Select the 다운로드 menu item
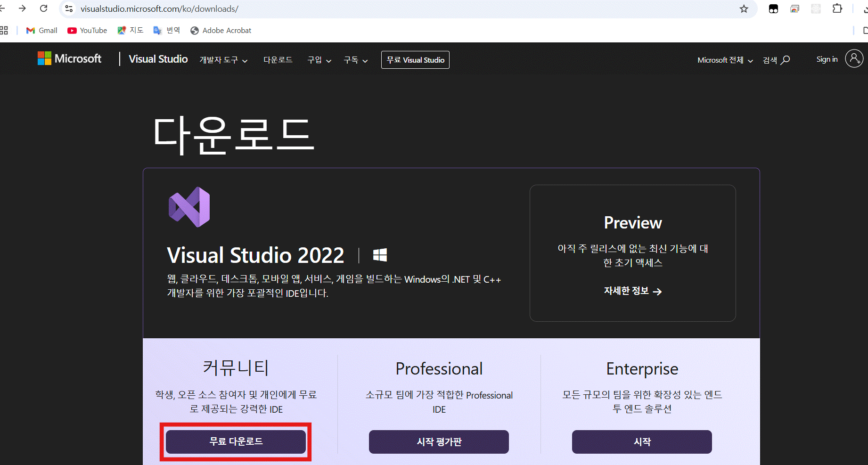Viewport: 868px width, 465px height. [x=278, y=59]
